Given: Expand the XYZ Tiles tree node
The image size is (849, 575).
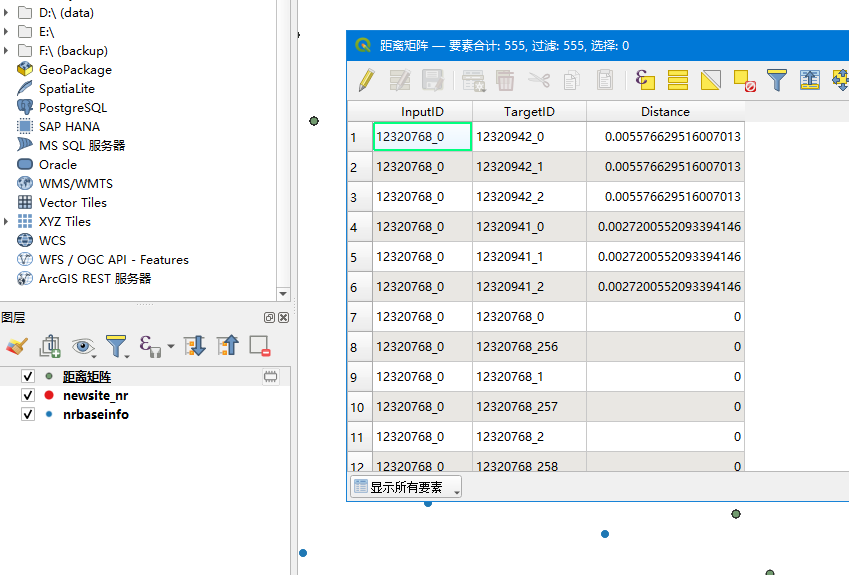Looking at the screenshot, I should coord(7,222).
